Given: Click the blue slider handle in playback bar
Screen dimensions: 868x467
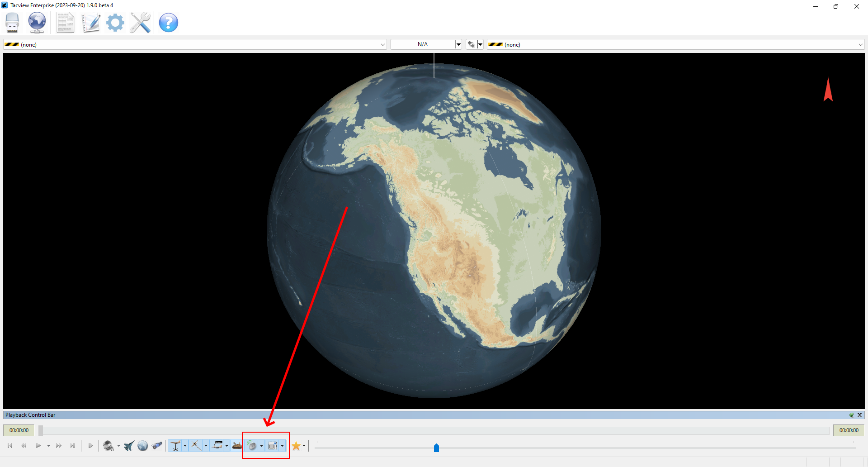Looking at the screenshot, I should (x=436, y=448).
